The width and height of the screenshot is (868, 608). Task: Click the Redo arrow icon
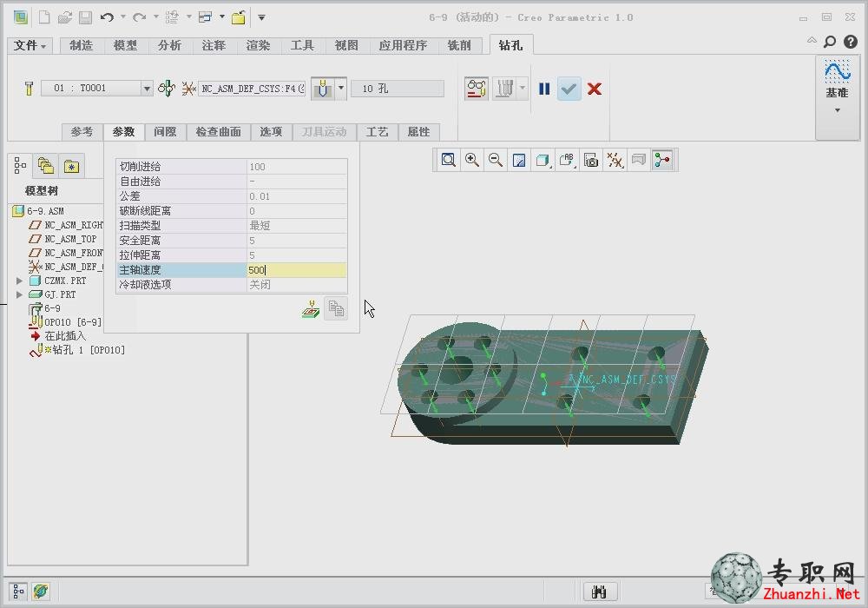click(x=140, y=17)
